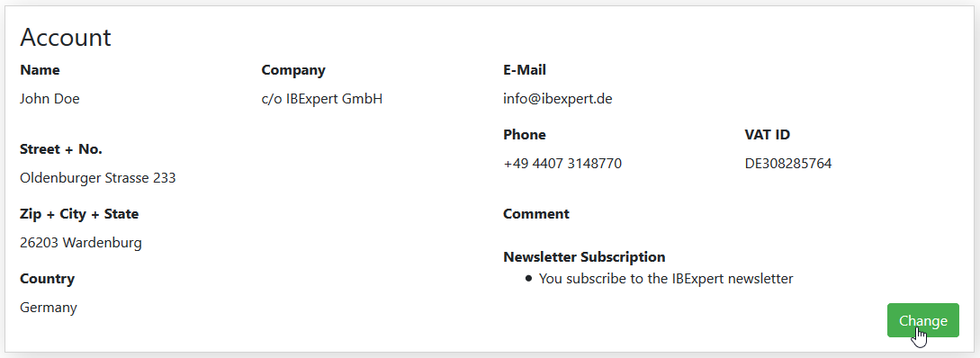
Task: Click the 26203 Wardenburg text
Action: (81, 243)
